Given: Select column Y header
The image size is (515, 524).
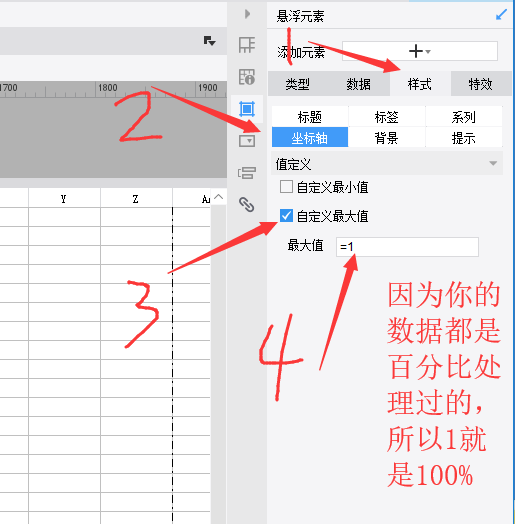Looking at the screenshot, I should click(x=64, y=199).
